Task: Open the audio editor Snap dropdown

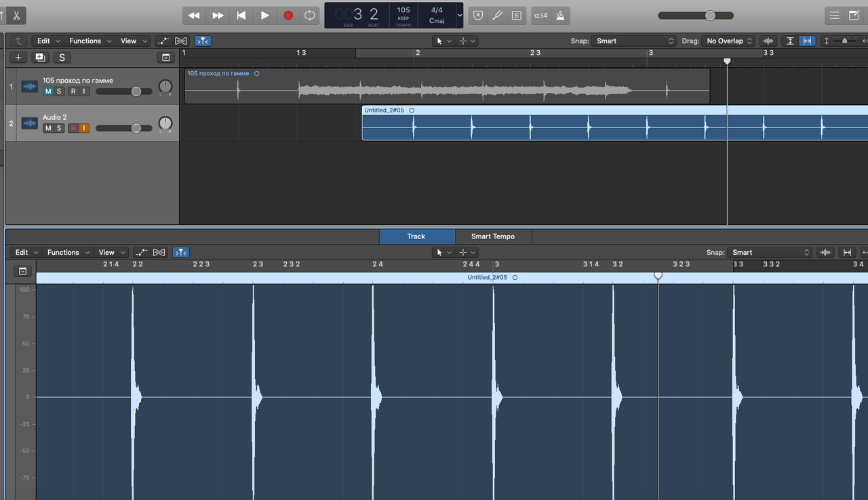Action: [769, 253]
